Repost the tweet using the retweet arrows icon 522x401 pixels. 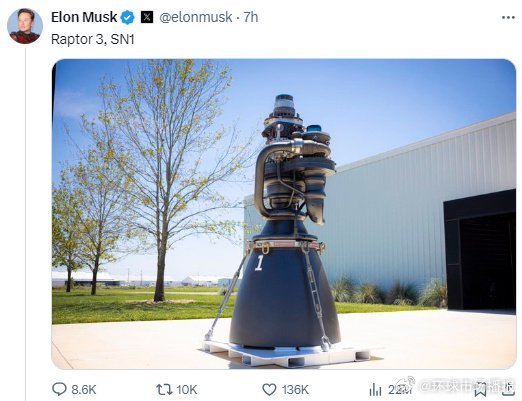(x=164, y=389)
